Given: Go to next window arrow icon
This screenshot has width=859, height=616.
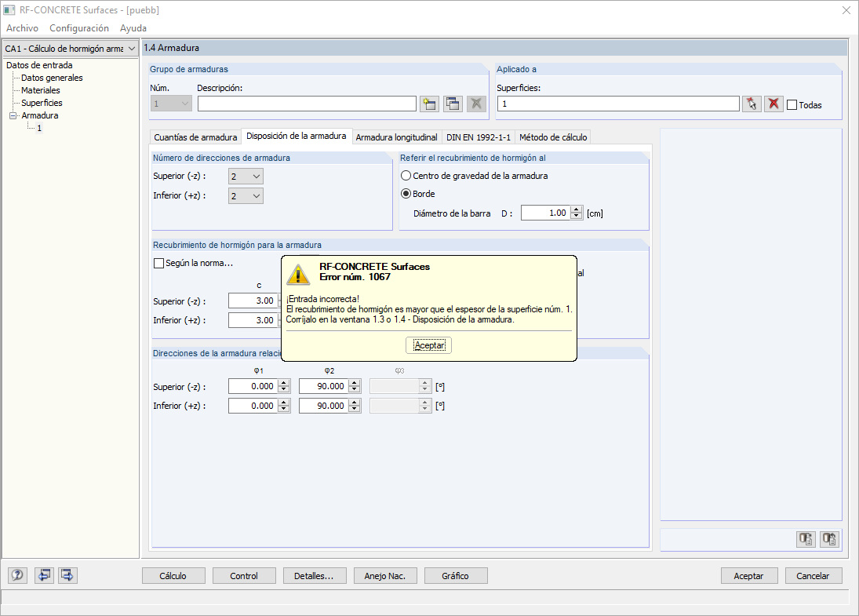Looking at the screenshot, I should click(67, 575).
